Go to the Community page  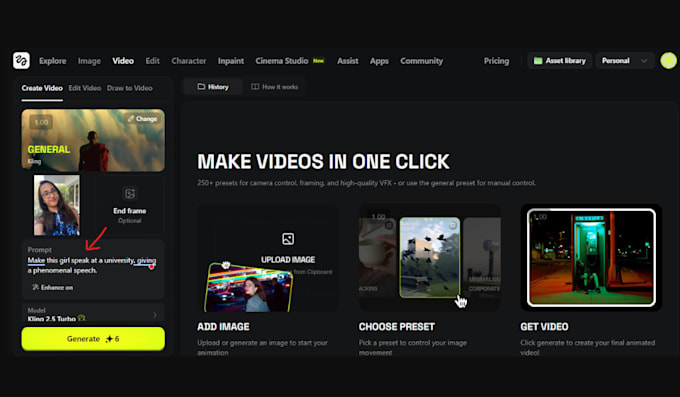(422, 61)
